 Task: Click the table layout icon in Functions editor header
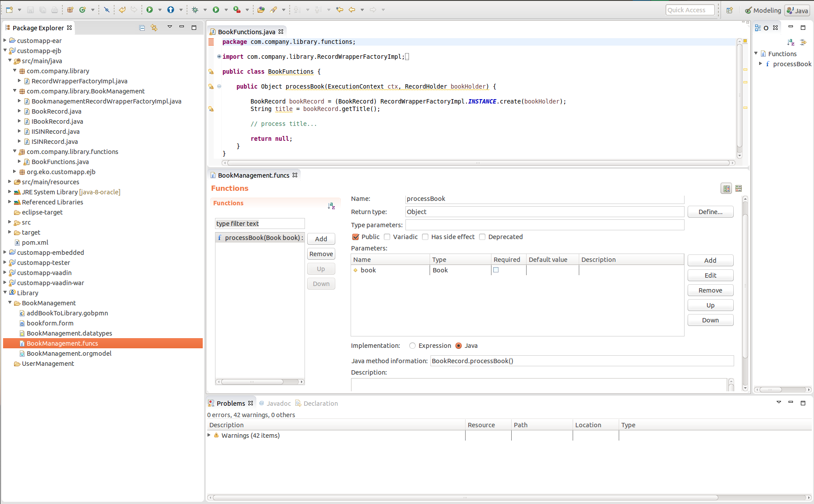(x=727, y=189)
